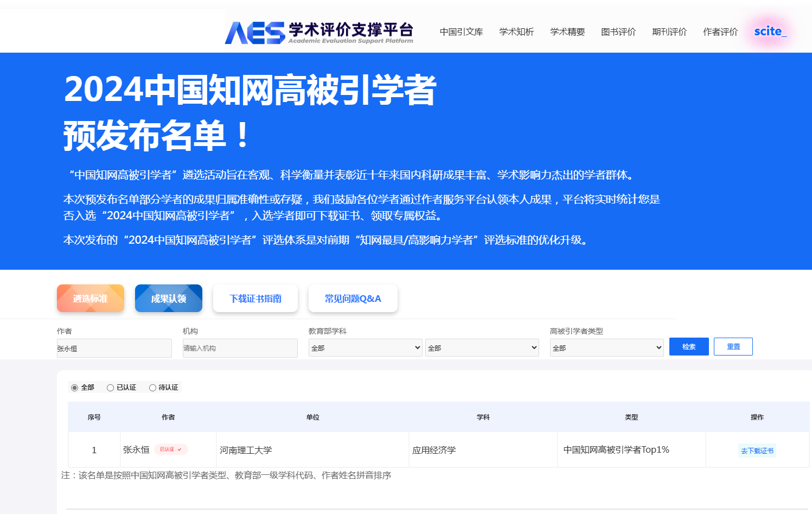Expand the 高被引学者类型 dropdown
The height and width of the screenshot is (514, 812).
pyautogui.click(x=606, y=348)
